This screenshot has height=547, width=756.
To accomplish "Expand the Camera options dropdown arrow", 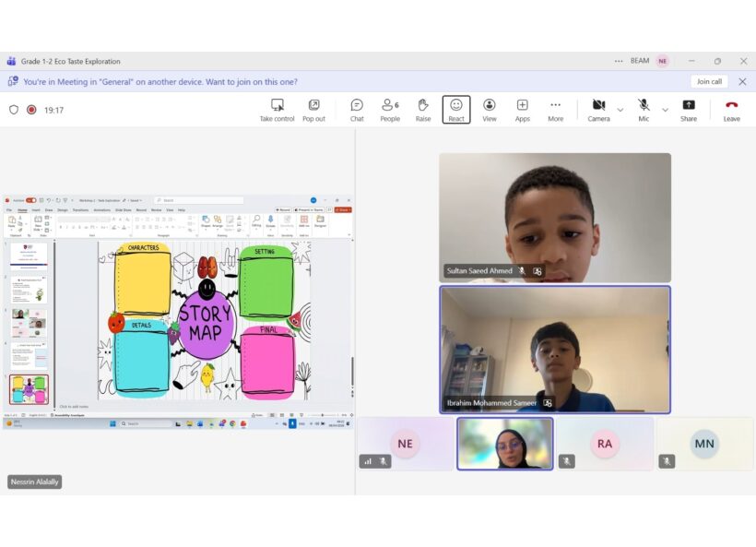I will pyautogui.click(x=620, y=110).
